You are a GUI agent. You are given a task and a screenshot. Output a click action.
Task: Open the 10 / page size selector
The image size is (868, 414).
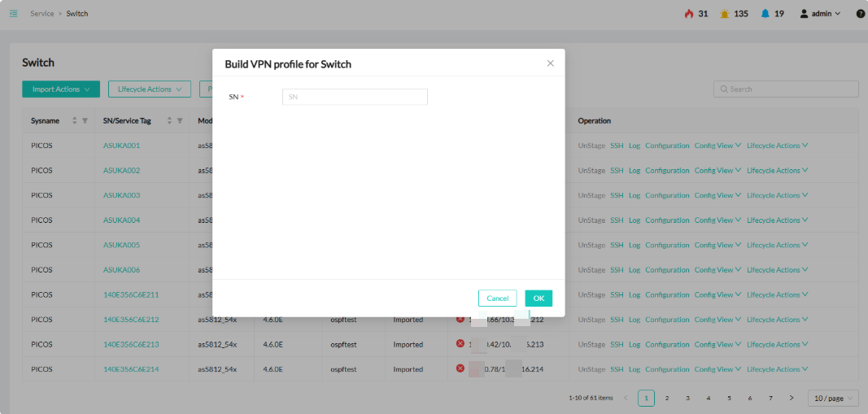833,398
